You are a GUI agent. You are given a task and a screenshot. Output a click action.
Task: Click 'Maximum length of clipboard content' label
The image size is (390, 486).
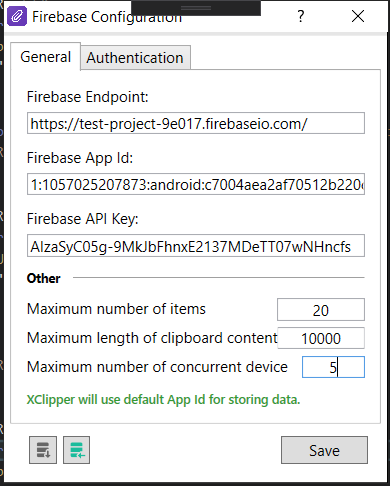[x=152, y=338]
